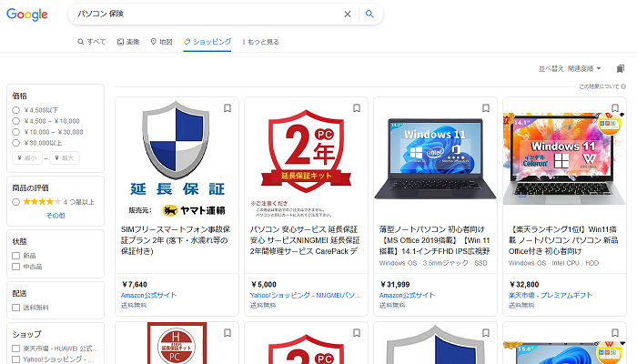Bookmark the SIMフリースマートフォン事故保証プラン product
Image resolution: width=637 pixels, height=364 pixels.
click(227, 108)
